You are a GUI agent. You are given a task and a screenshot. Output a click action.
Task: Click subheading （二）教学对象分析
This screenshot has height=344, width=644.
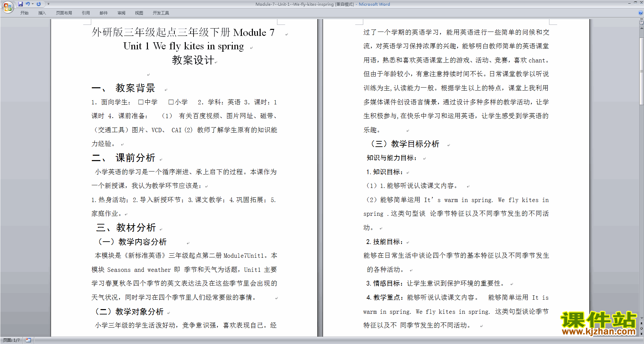pos(128,312)
